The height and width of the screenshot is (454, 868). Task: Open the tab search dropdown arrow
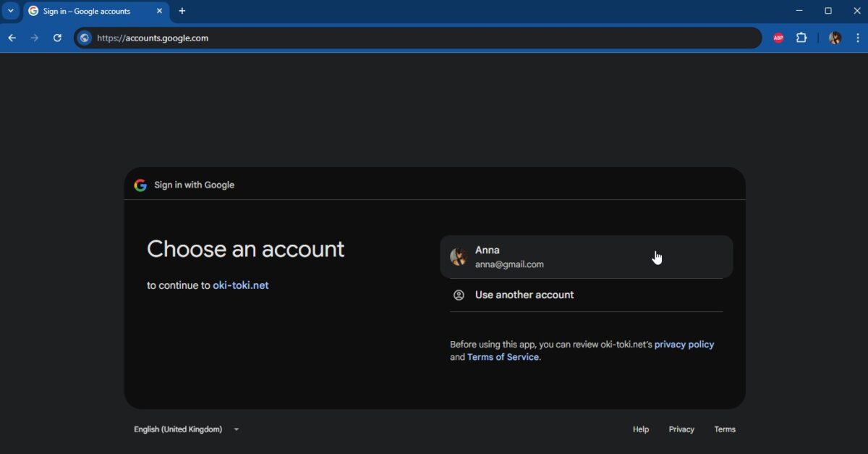(11, 11)
